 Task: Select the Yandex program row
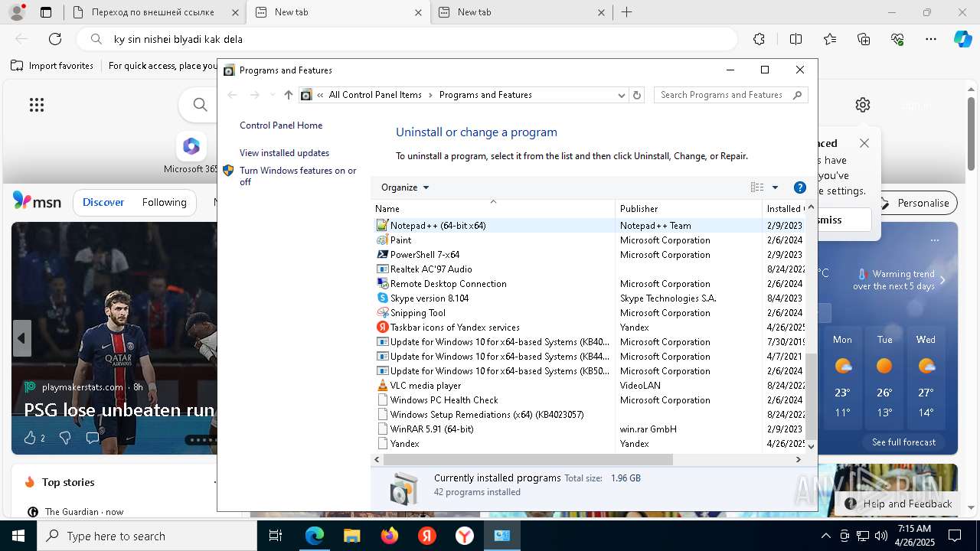coord(589,443)
